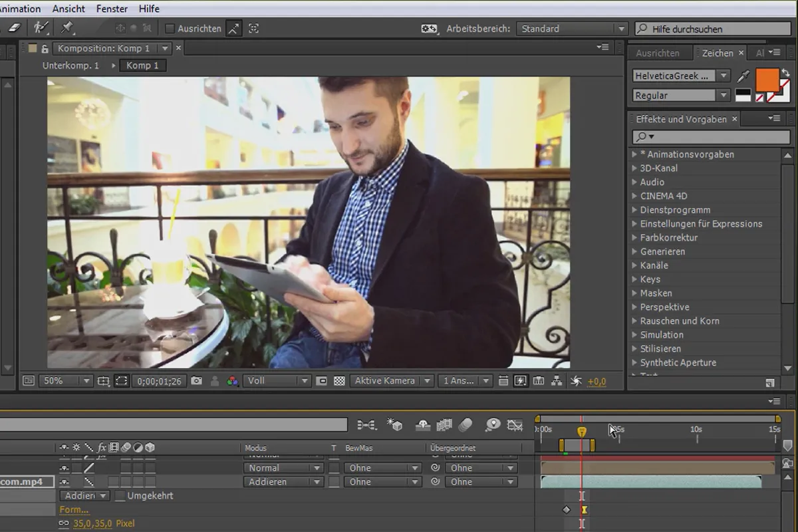
Task: Click the dashed-frame snap icon in toolbar
Action: [253, 29]
